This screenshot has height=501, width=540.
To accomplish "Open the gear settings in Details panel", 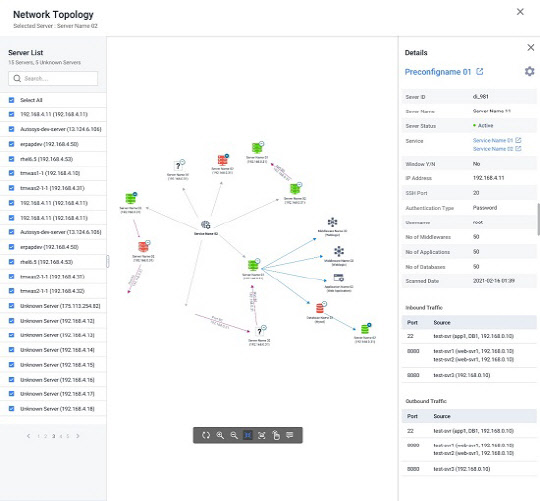I will (x=529, y=71).
